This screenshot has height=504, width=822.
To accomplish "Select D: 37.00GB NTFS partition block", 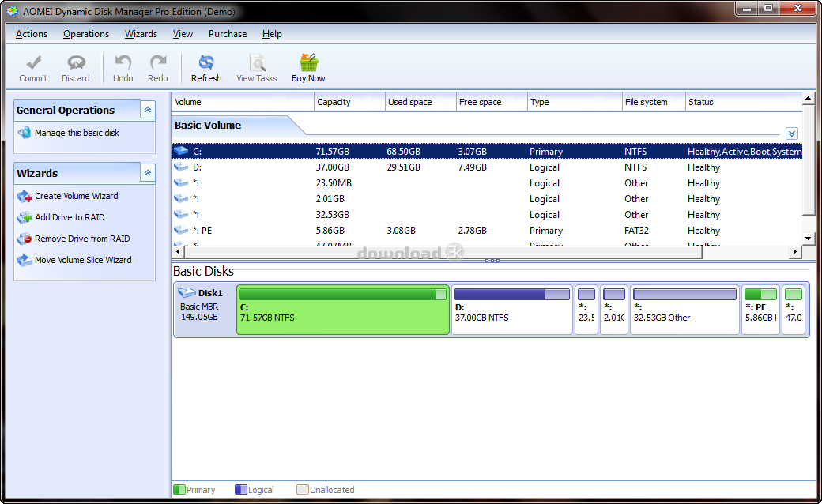I will coord(511,310).
